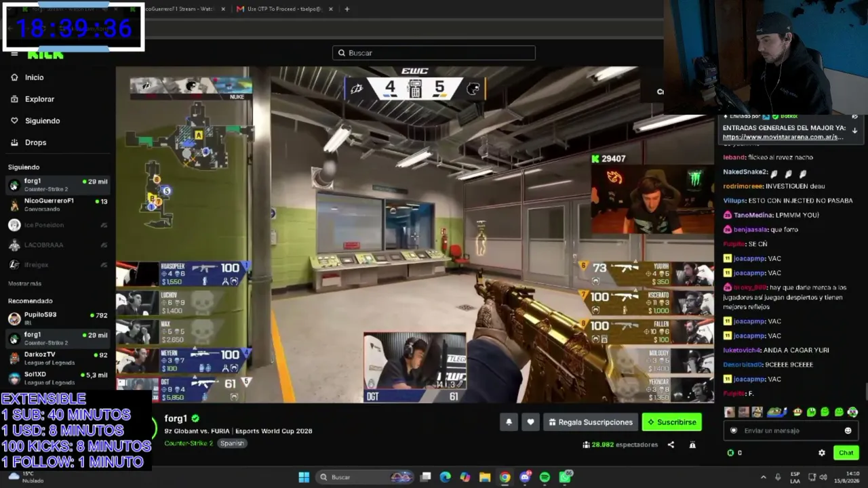Show hidden system tray icons
868x488 pixels.
[x=764, y=477]
